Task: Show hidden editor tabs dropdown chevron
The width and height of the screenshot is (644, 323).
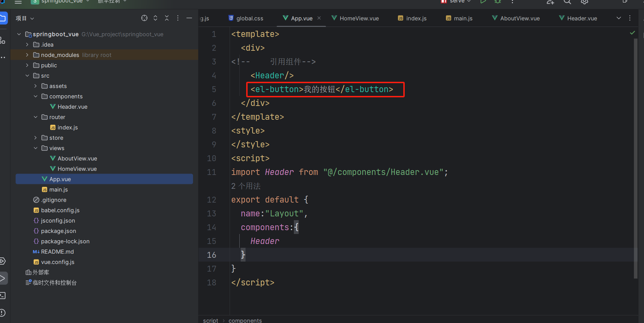Action: (619, 18)
